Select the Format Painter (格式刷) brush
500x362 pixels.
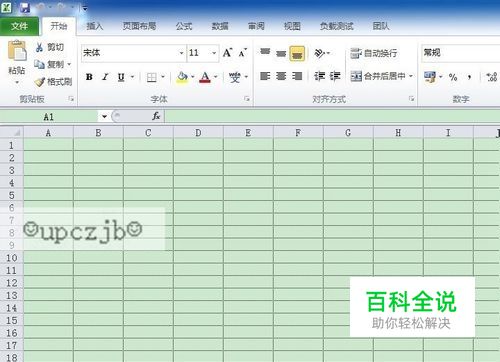click(x=39, y=82)
